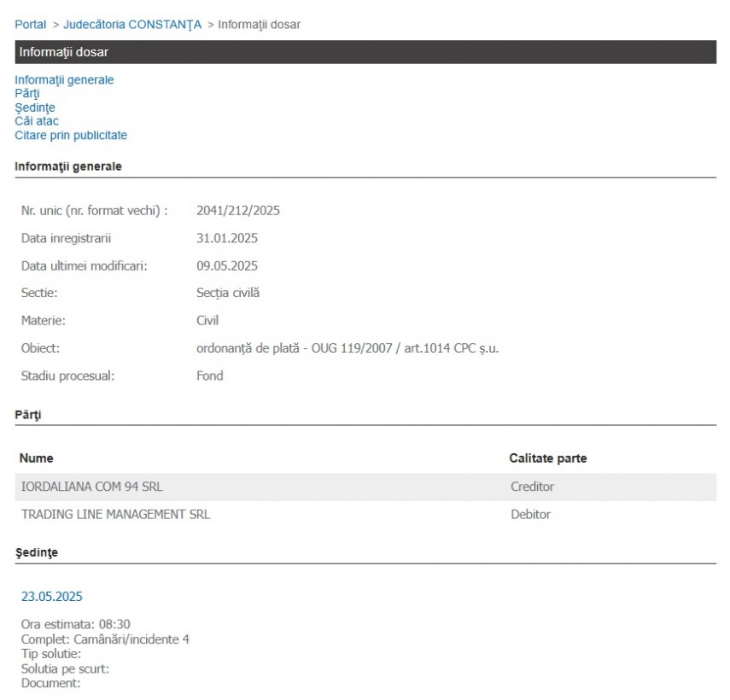The width and height of the screenshot is (730, 700).
Task: Click the Solutia pe scurt label
Action: 65,668
